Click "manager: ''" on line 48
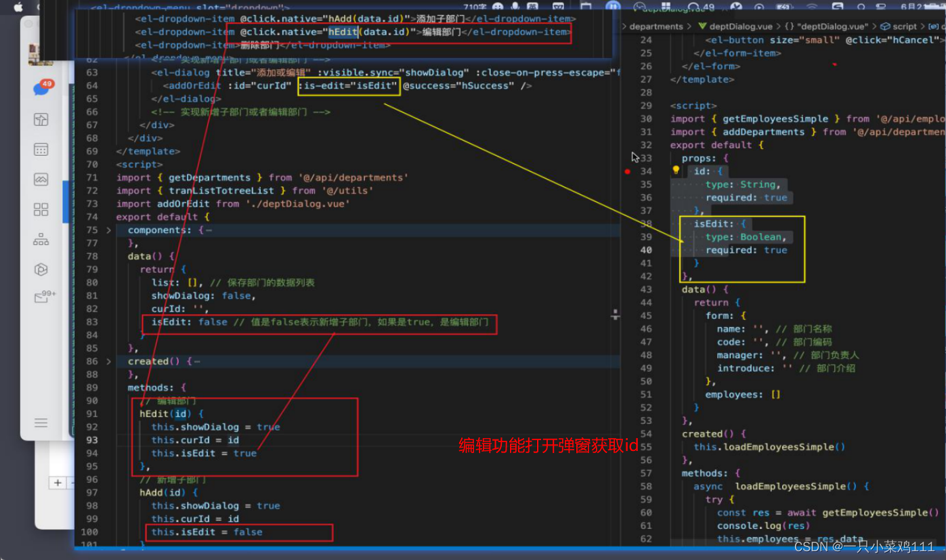This screenshot has width=946, height=560. coord(749,355)
